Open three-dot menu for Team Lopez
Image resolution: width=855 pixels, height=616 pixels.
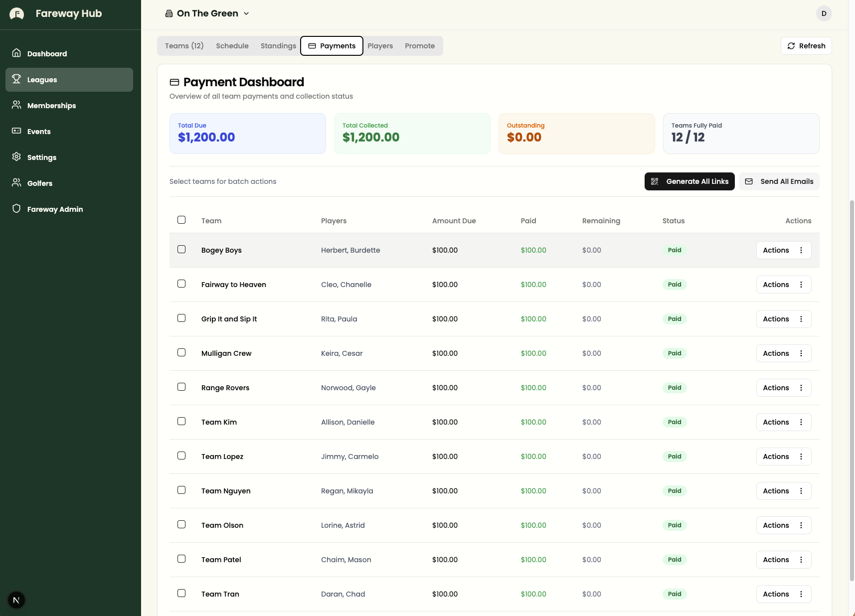tap(801, 457)
